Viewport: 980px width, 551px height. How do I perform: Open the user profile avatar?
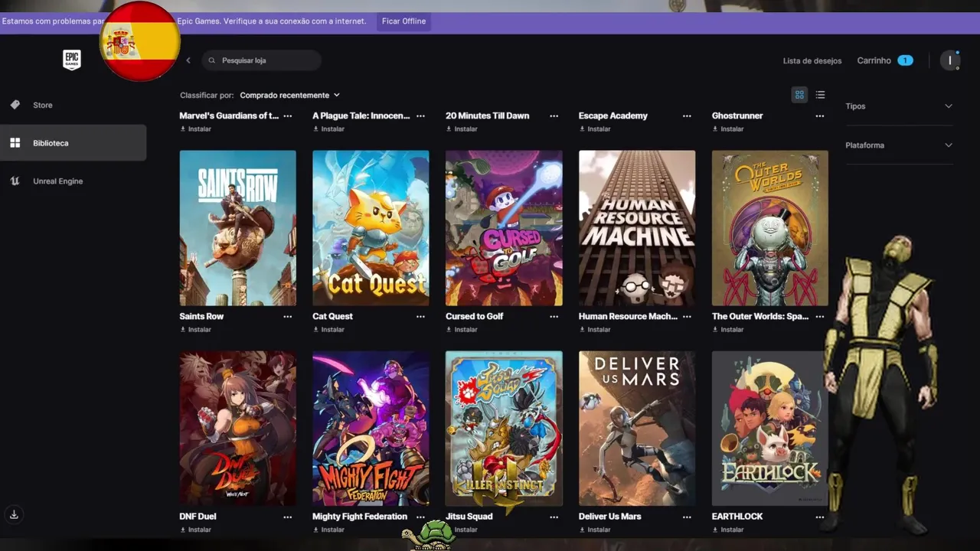point(950,60)
